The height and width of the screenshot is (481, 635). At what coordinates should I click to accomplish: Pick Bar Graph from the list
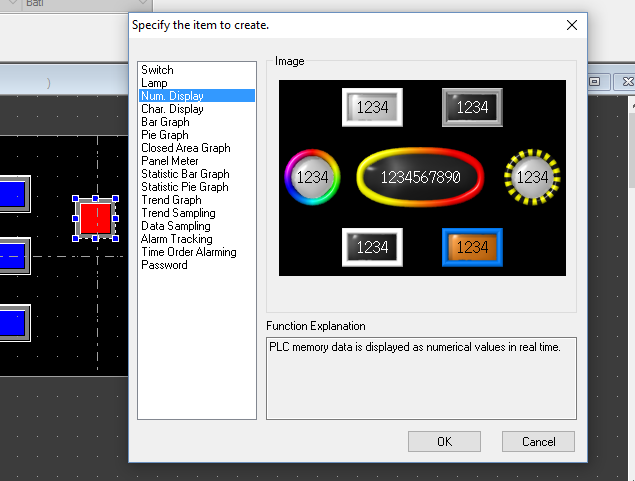[165, 122]
